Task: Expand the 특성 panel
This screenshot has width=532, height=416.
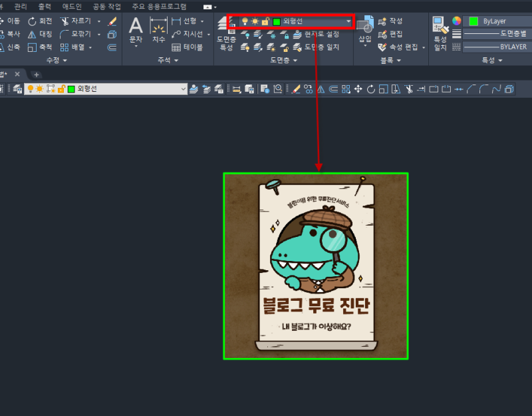Action: 492,60
